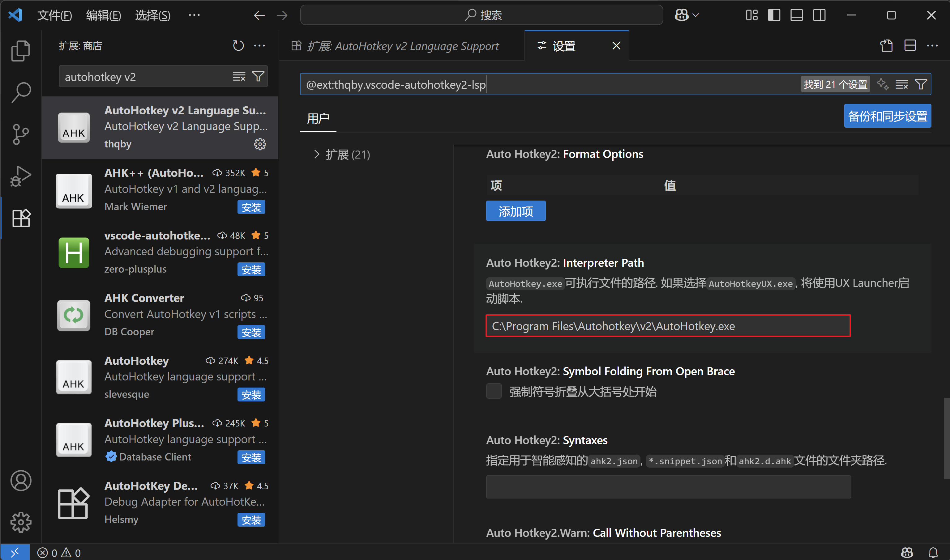Click the 备份和同步设置 button
Image resolution: width=950 pixels, height=560 pixels.
(x=887, y=116)
